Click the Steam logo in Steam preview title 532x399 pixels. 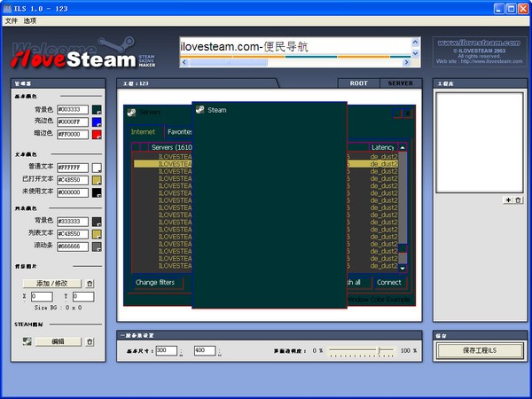click(200, 110)
